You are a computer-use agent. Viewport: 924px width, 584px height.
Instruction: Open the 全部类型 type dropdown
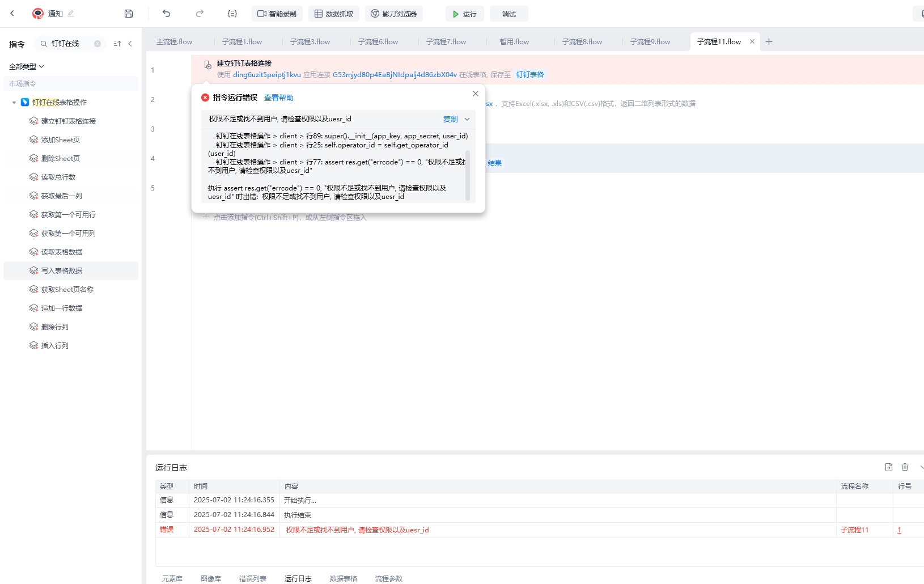(26, 66)
